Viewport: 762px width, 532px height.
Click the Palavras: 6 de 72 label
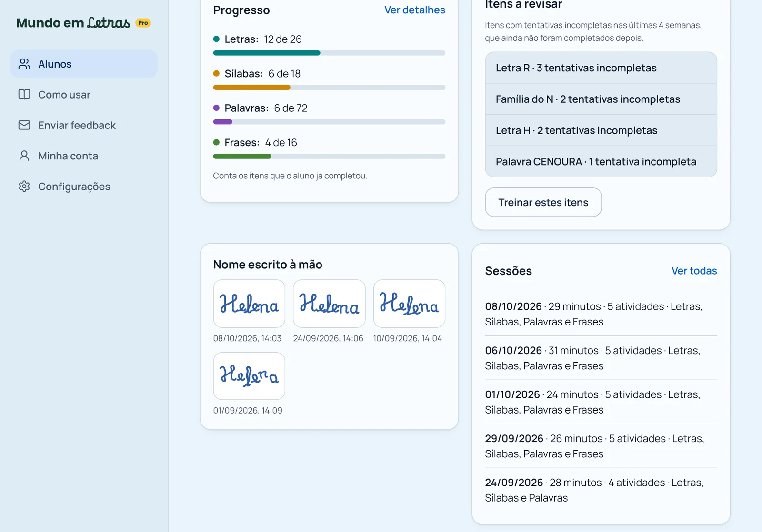(266, 108)
